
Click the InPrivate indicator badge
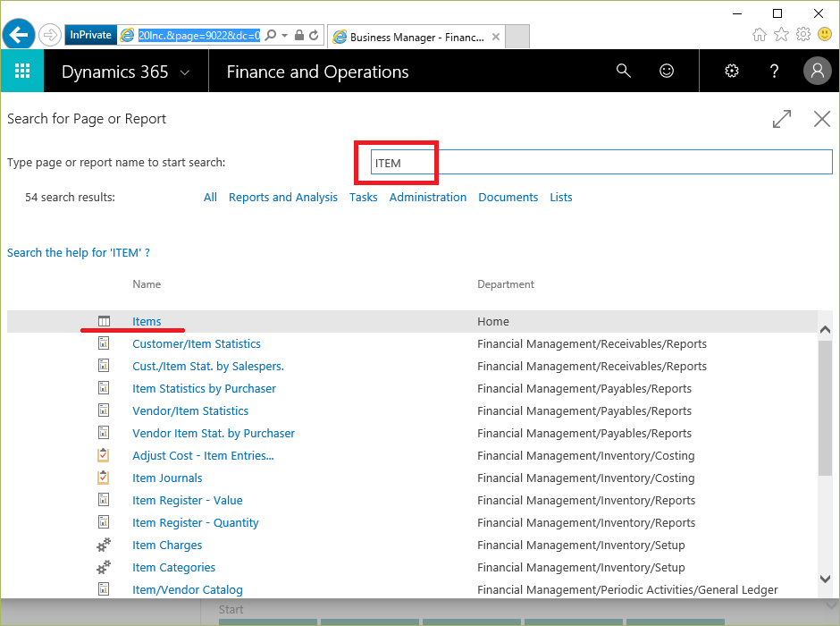coord(90,35)
